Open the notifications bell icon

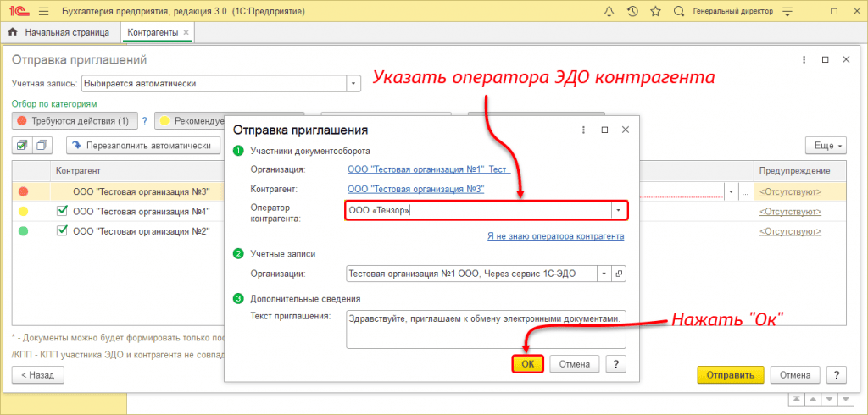609,12
